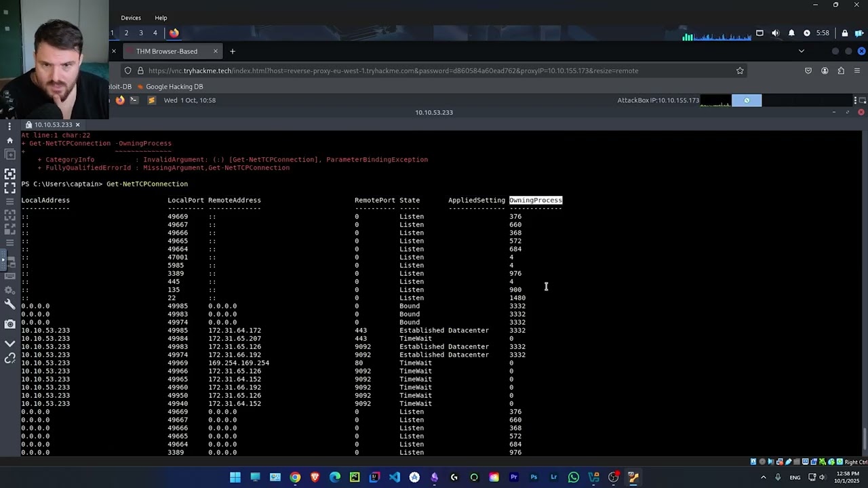The width and height of the screenshot is (868, 488).
Task: Take a screenshot with the camera icon
Action: click(x=9, y=325)
